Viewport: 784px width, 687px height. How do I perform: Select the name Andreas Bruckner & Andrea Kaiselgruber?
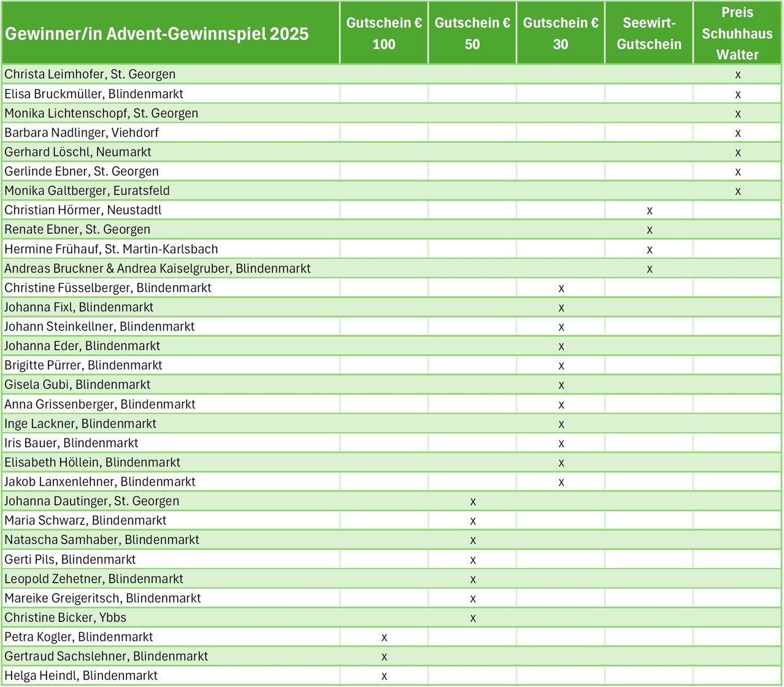[157, 268]
